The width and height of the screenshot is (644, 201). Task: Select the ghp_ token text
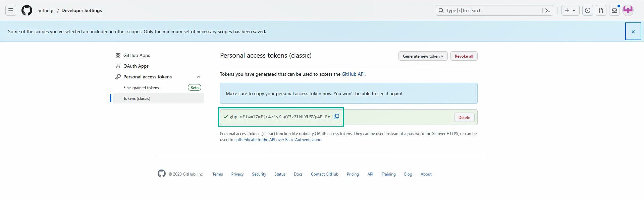pyautogui.click(x=281, y=117)
